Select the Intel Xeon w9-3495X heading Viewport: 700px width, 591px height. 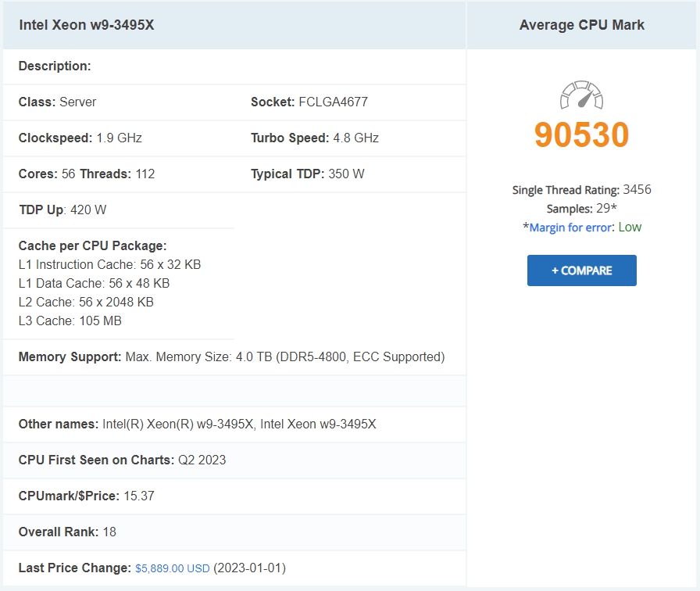(x=87, y=25)
